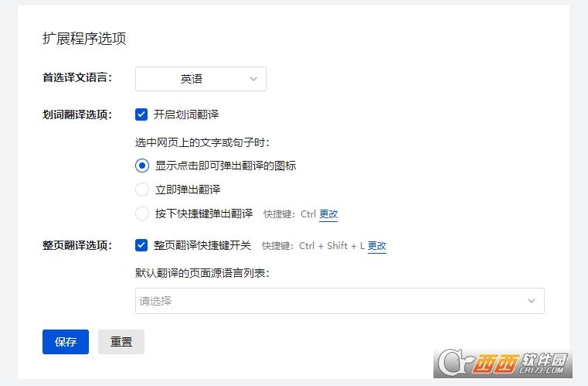Open the 首选译文语言 dropdown showing 英语
Viewport: 588px width, 386px height.
[201, 79]
